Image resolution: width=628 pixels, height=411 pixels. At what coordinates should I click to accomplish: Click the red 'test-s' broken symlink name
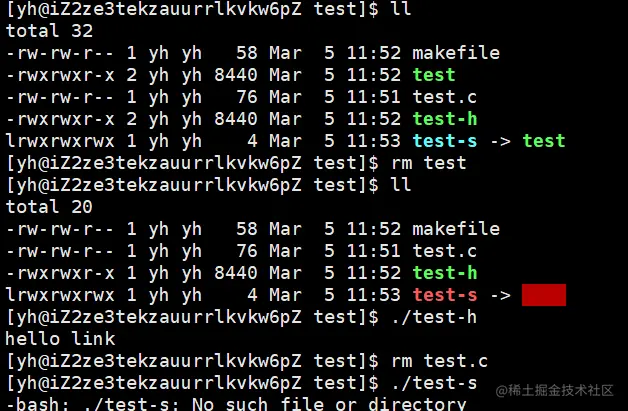coord(445,295)
